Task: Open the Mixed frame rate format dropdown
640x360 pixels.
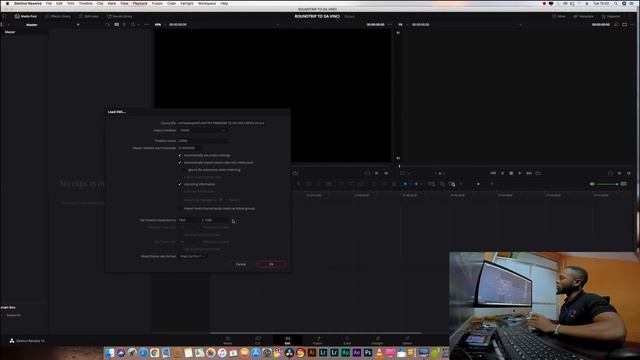Action: [193, 256]
